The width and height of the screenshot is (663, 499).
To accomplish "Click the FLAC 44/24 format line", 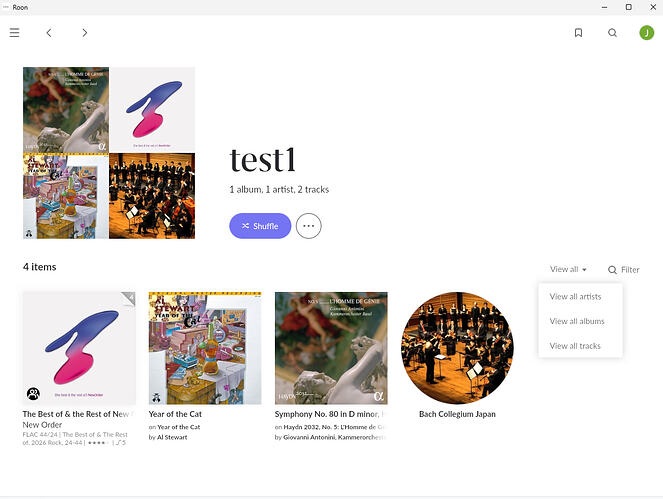I will coord(75,439).
